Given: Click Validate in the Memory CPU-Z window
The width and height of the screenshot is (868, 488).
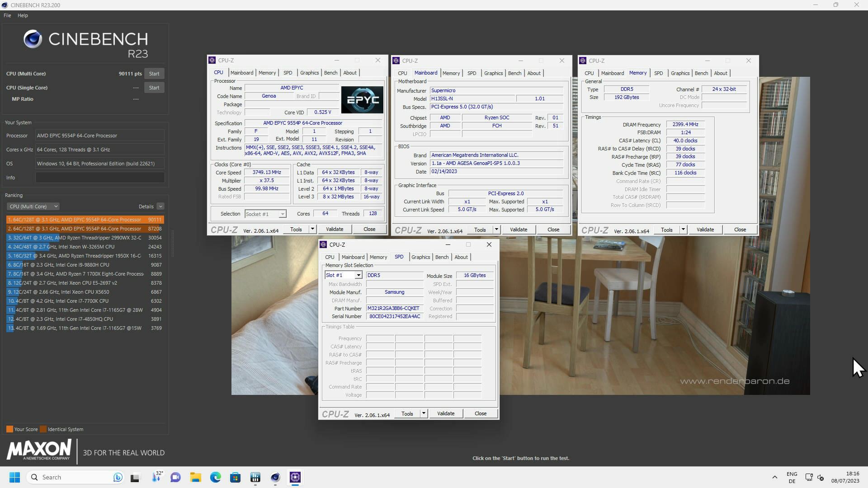Looking at the screenshot, I should tap(705, 230).
